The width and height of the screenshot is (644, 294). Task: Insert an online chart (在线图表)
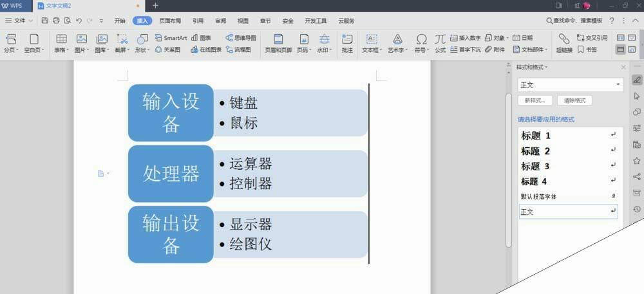pos(206,50)
